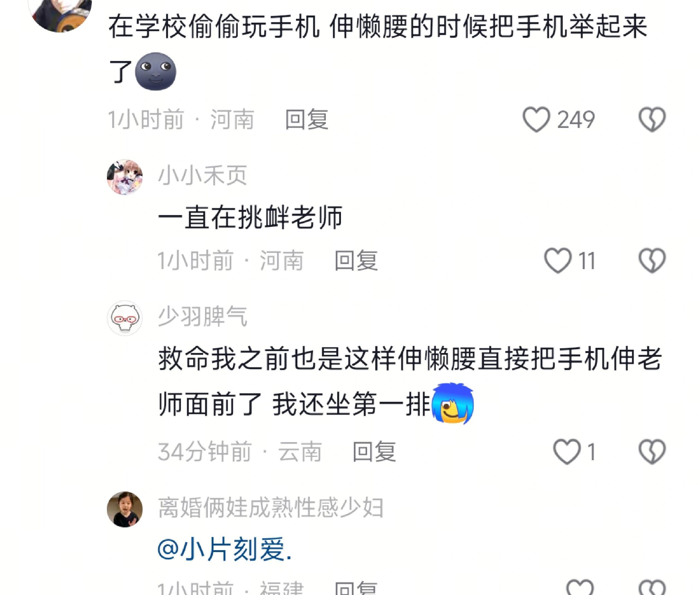Tap 回复 under the 34分钟前 comment
This screenshot has height=595, width=700.
click(374, 452)
